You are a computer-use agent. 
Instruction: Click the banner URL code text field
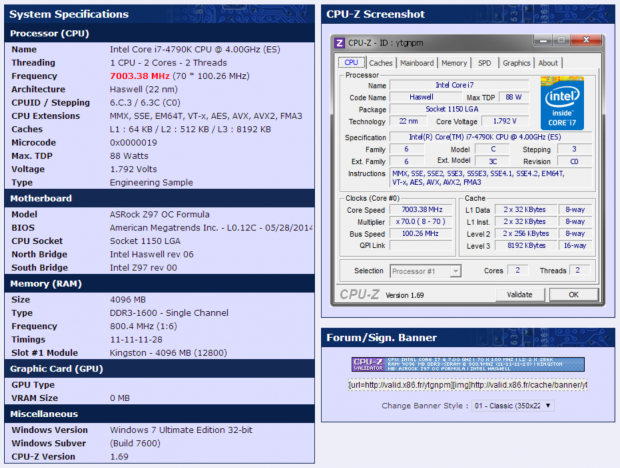(x=468, y=385)
